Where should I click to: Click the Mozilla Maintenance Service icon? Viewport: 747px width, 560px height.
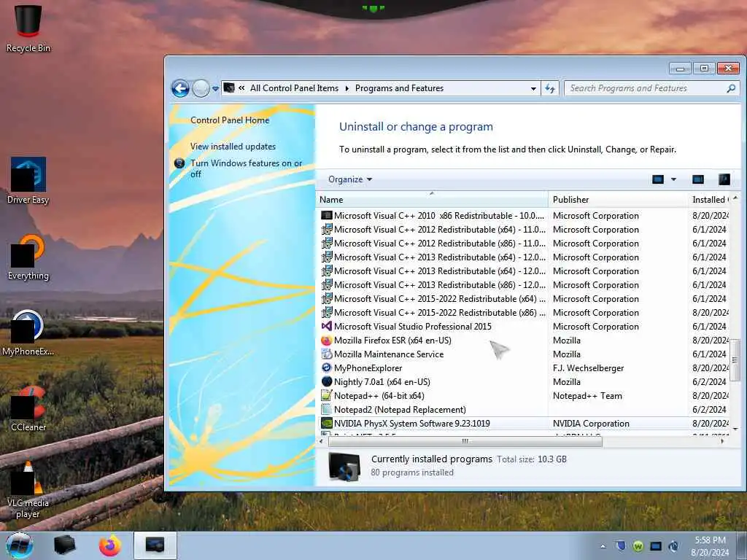(326, 354)
